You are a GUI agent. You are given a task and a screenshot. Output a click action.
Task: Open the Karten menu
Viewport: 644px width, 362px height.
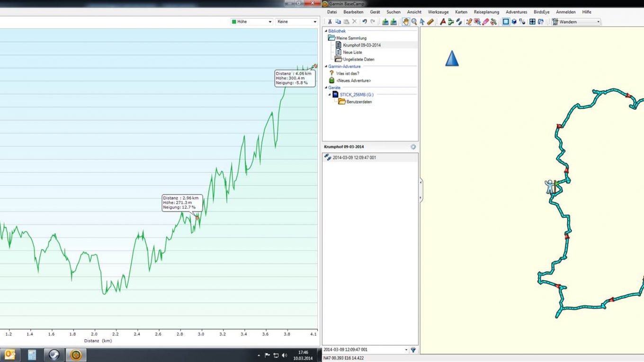coord(461,12)
